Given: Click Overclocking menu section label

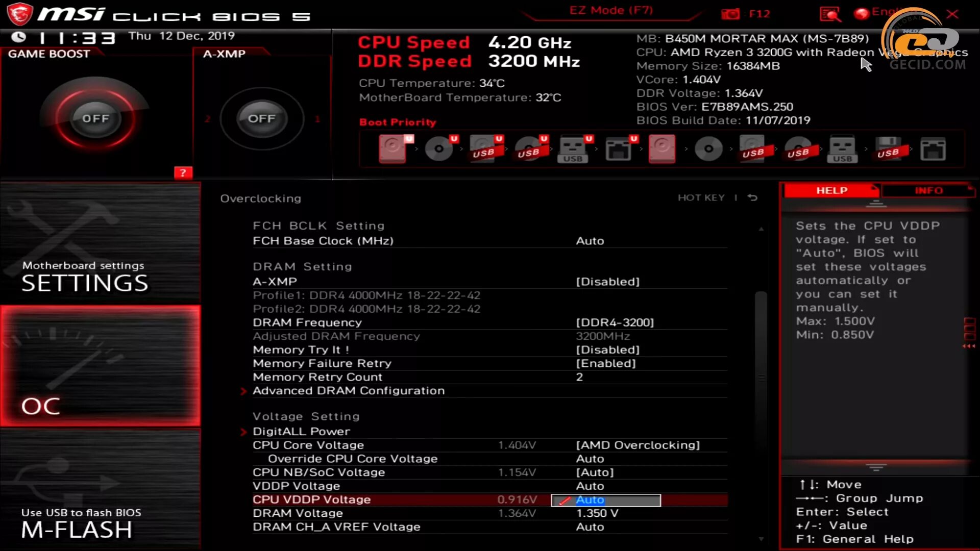Looking at the screenshot, I should coord(261,198).
